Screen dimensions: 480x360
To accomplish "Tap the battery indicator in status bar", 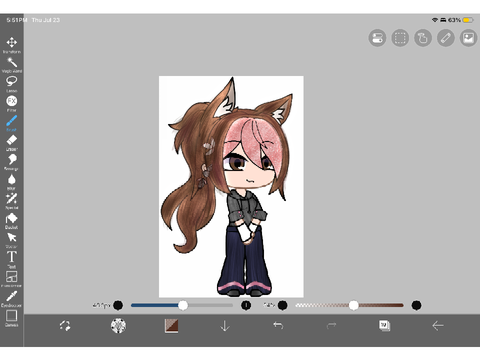I will tap(468, 20).
